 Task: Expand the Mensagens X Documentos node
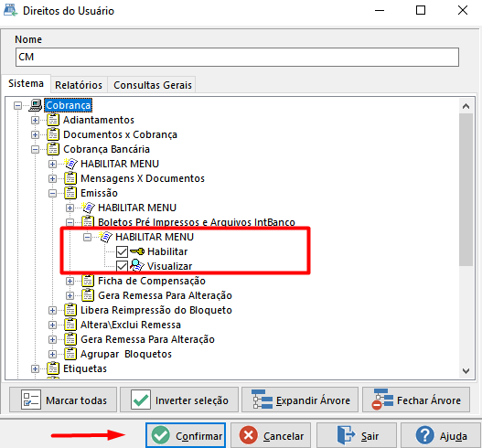[52, 179]
